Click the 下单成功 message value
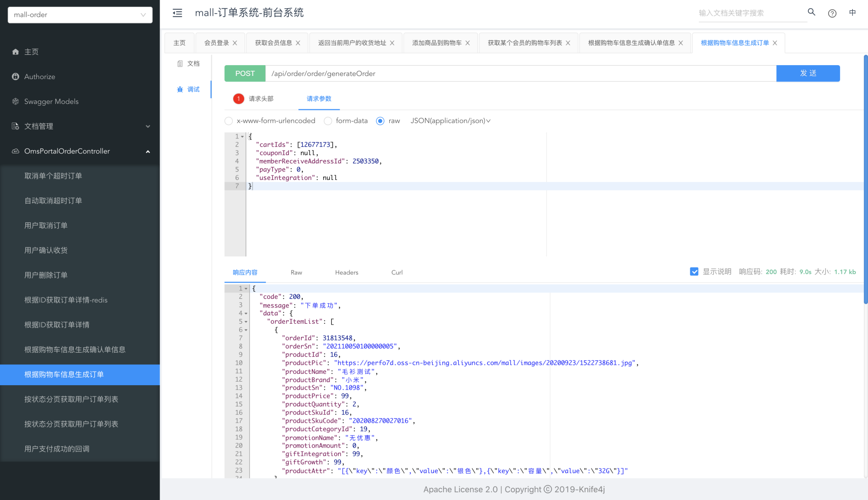The height and width of the screenshot is (500, 868). [x=320, y=306]
